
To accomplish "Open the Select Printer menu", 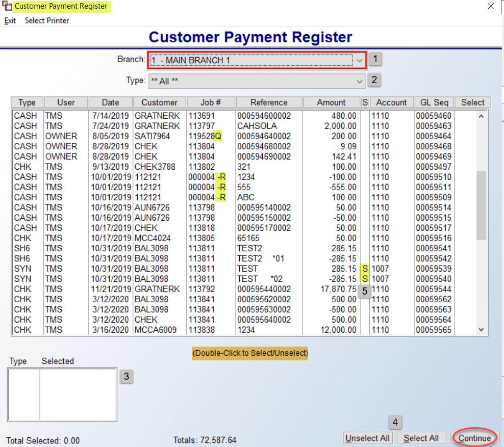I will pos(47,20).
